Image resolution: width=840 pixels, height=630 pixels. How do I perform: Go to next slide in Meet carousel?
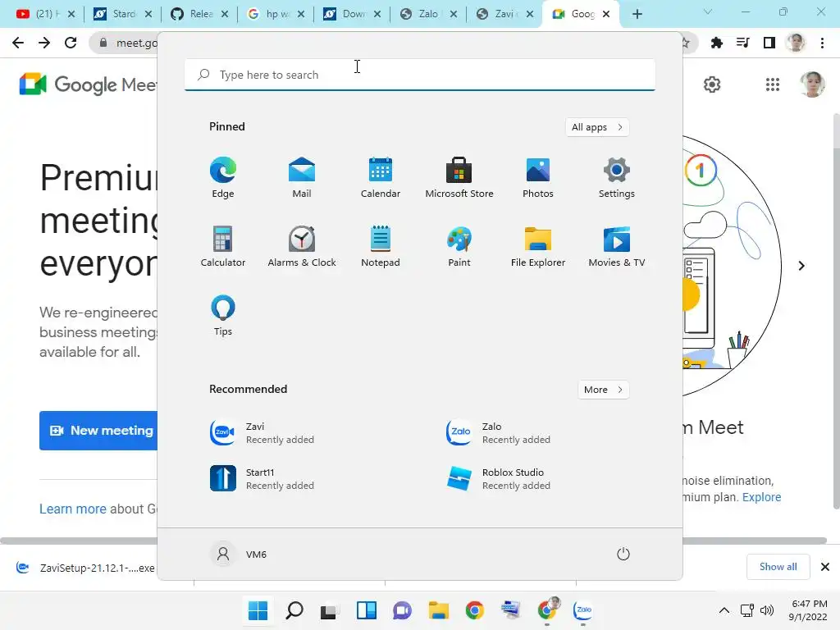[x=801, y=266]
